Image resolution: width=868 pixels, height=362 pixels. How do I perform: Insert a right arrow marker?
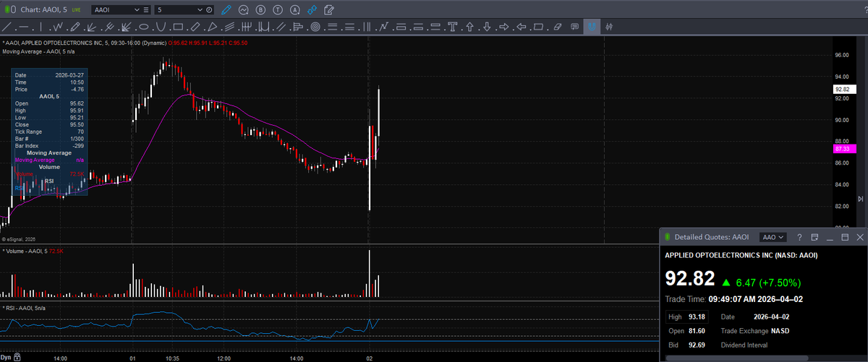(x=504, y=27)
